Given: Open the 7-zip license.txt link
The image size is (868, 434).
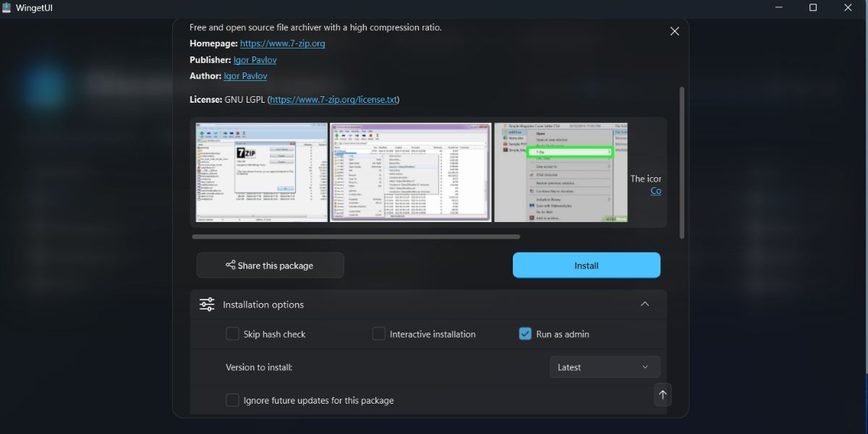Looking at the screenshot, I should pyautogui.click(x=333, y=100).
